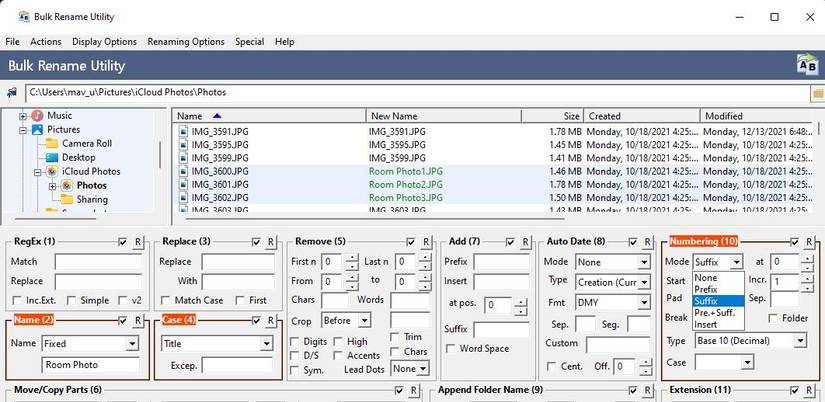825x402 pixels.
Task: Reset Numbering panel using R button
Action: coord(811,242)
